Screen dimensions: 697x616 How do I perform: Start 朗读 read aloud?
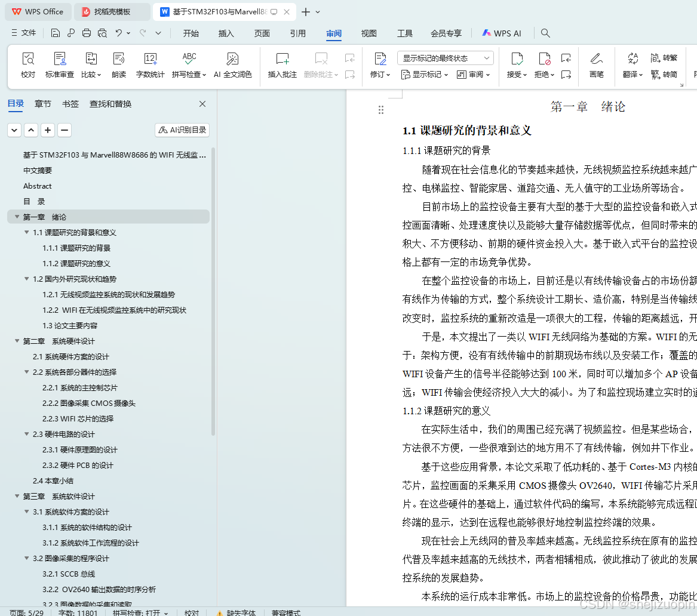(x=119, y=65)
